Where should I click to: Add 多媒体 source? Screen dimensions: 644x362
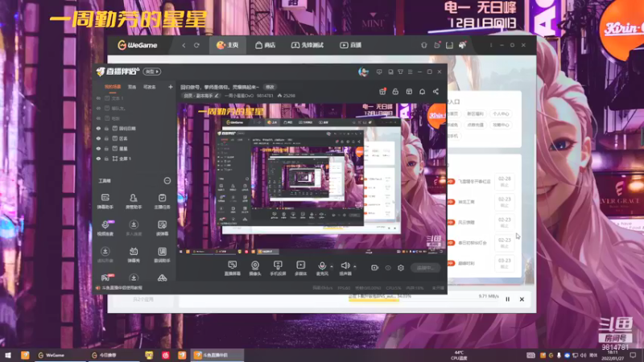click(x=300, y=269)
